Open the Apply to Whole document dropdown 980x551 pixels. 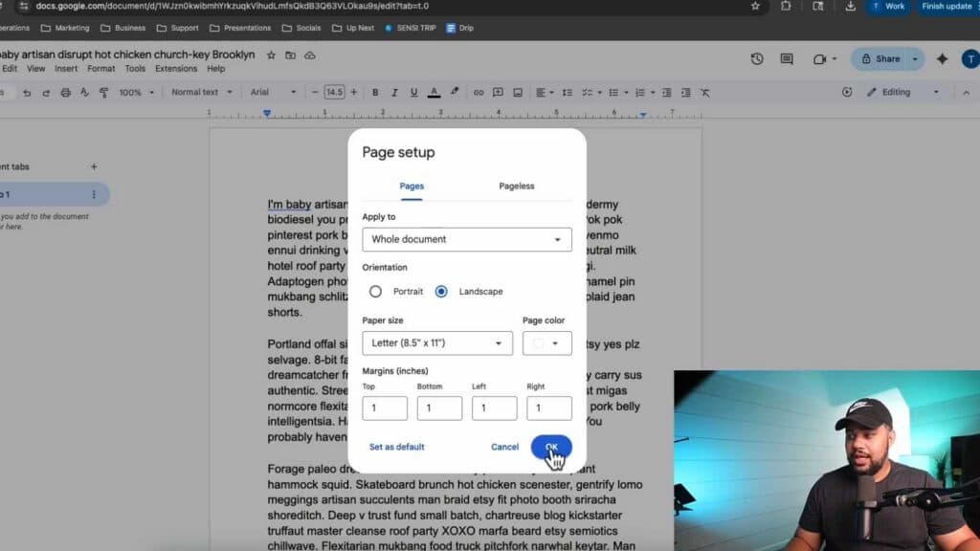[x=467, y=239]
